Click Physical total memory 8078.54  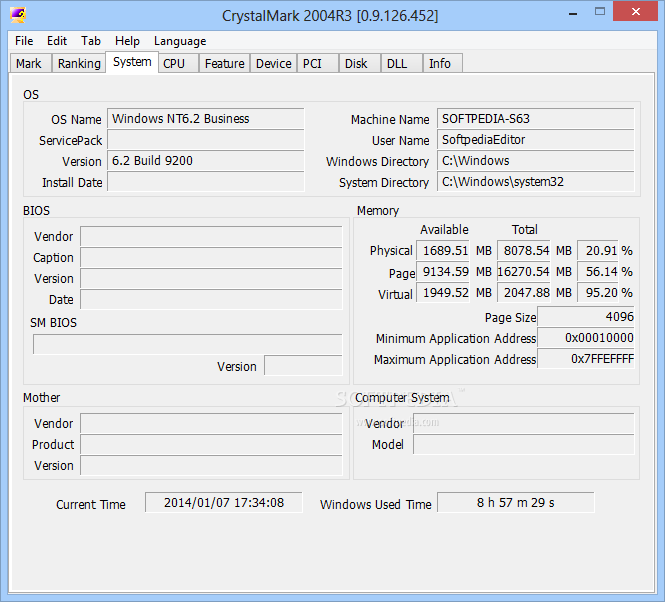524,250
